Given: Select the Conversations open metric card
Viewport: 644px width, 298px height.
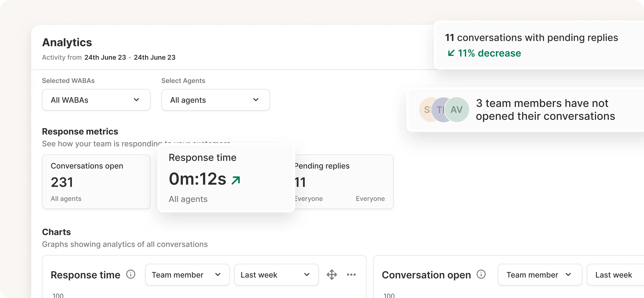Looking at the screenshot, I should [x=96, y=182].
